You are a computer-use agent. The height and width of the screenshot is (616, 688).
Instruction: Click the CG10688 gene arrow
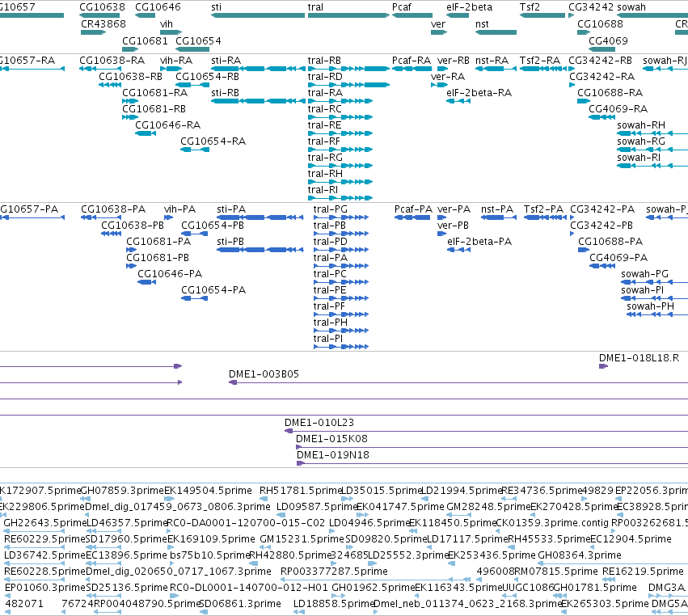coord(584,32)
